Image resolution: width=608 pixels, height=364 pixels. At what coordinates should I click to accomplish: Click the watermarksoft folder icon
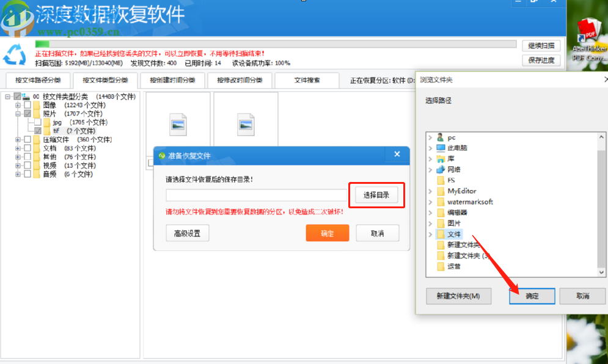point(440,202)
